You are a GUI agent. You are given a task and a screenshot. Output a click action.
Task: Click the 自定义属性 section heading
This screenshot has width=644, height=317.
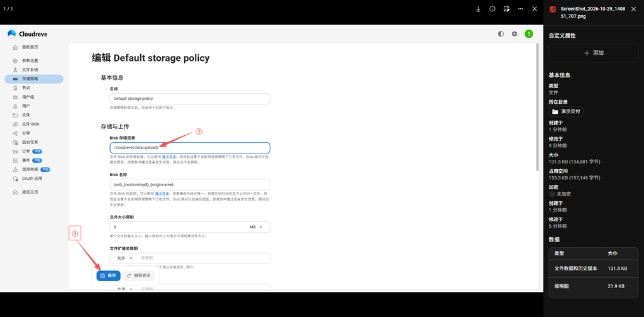[x=562, y=36]
